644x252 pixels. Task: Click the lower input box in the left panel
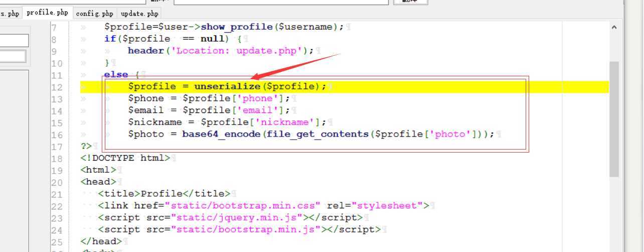click(13, 56)
